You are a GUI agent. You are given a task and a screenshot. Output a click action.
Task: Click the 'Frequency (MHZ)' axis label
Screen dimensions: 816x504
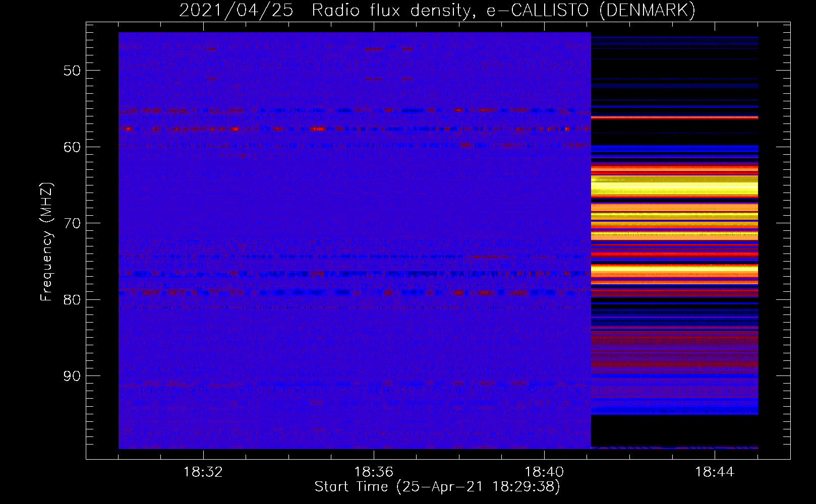tap(46, 242)
